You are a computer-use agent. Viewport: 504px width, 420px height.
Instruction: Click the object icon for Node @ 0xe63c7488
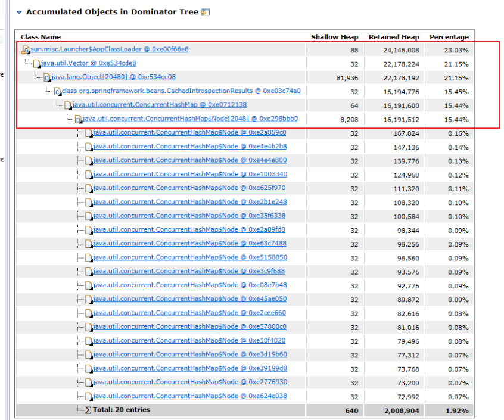point(89,244)
